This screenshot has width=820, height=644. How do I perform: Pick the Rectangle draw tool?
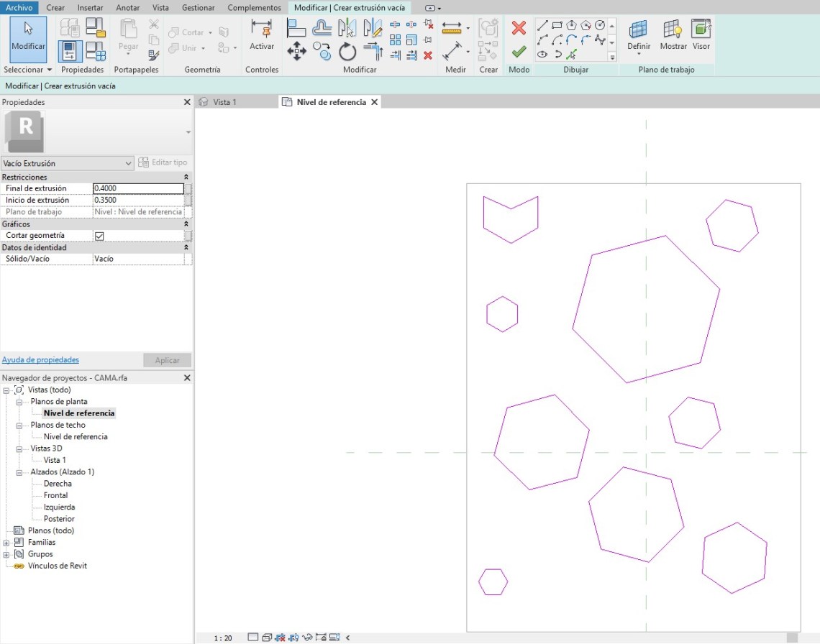557,26
